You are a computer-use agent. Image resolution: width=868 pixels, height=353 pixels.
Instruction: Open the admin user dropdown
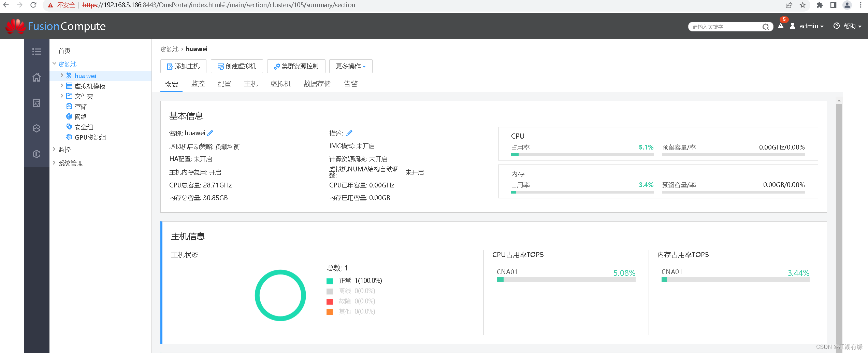point(811,26)
